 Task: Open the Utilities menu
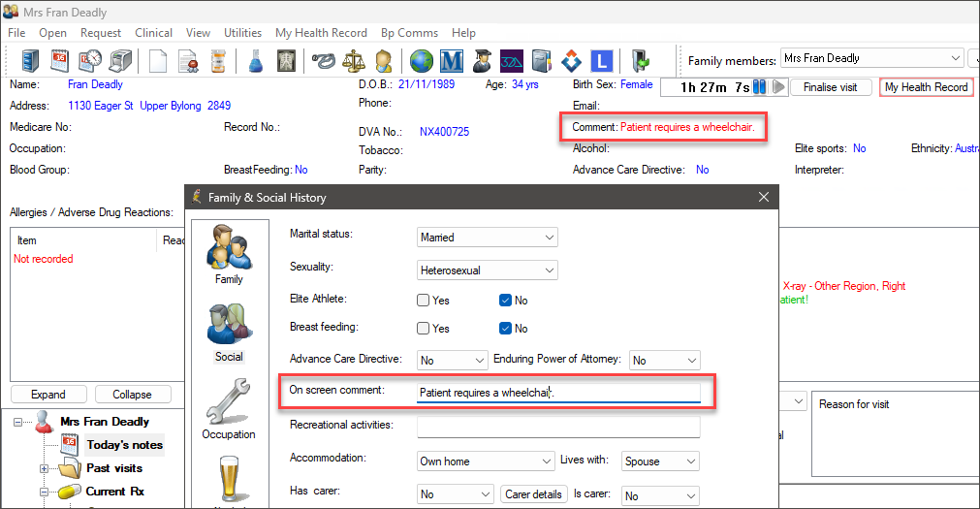tap(242, 33)
